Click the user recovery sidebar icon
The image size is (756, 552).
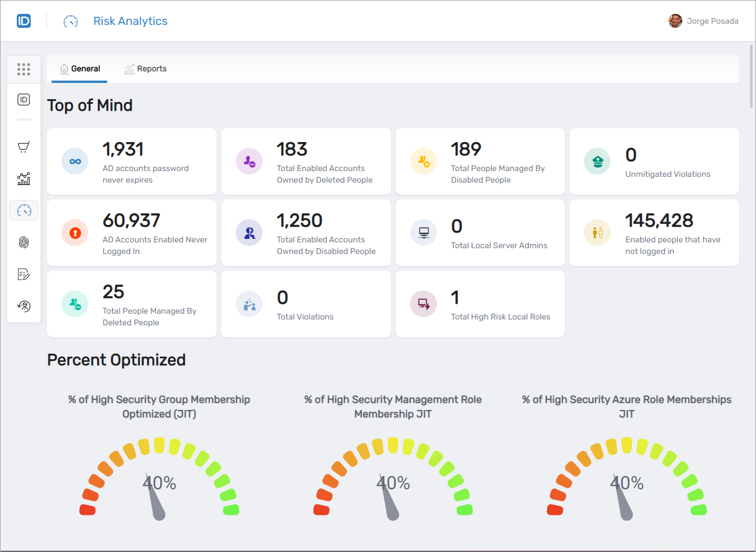(24, 306)
